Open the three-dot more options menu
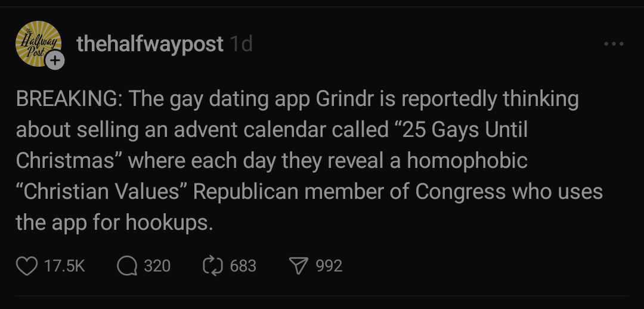The height and width of the screenshot is (309, 644). tap(614, 43)
